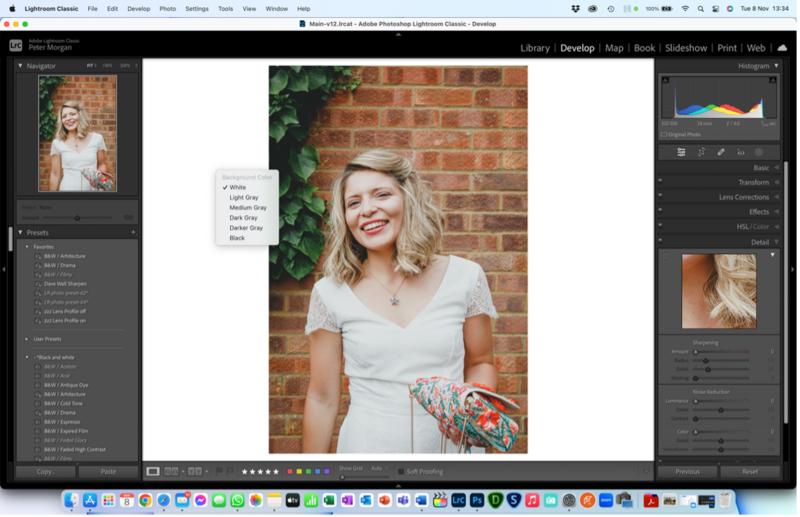Apply purple color label
Image resolution: width=800 pixels, height=517 pixels.
pyautogui.click(x=327, y=472)
